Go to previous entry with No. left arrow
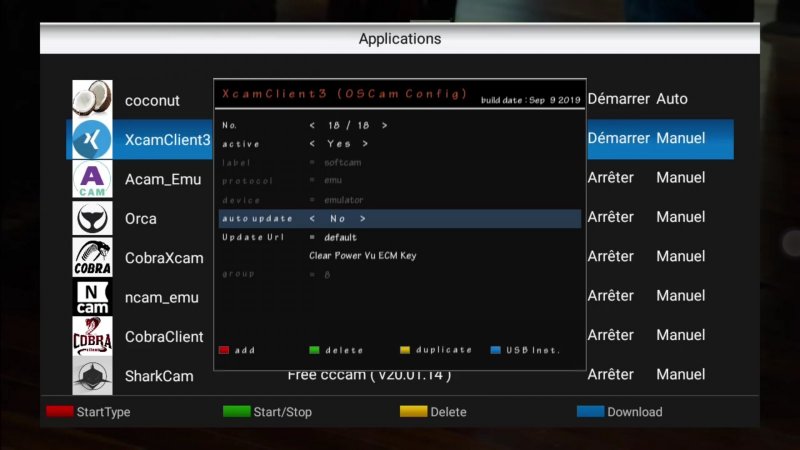 pyautogui.click(x=312, y=126)
